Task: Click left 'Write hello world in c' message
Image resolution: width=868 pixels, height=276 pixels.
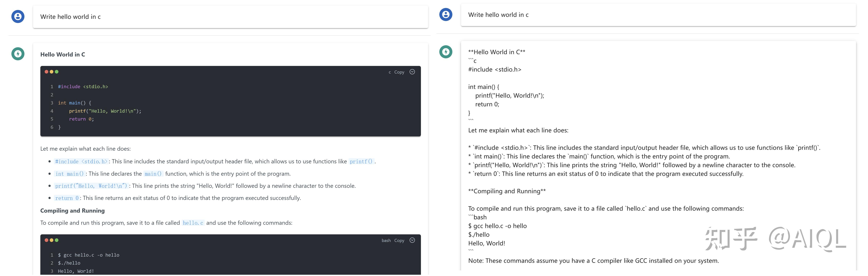Action: pos(70,17)
